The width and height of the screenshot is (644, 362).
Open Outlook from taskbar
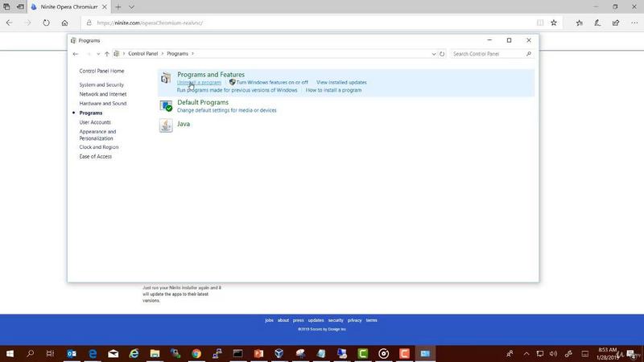coord(72,353)
